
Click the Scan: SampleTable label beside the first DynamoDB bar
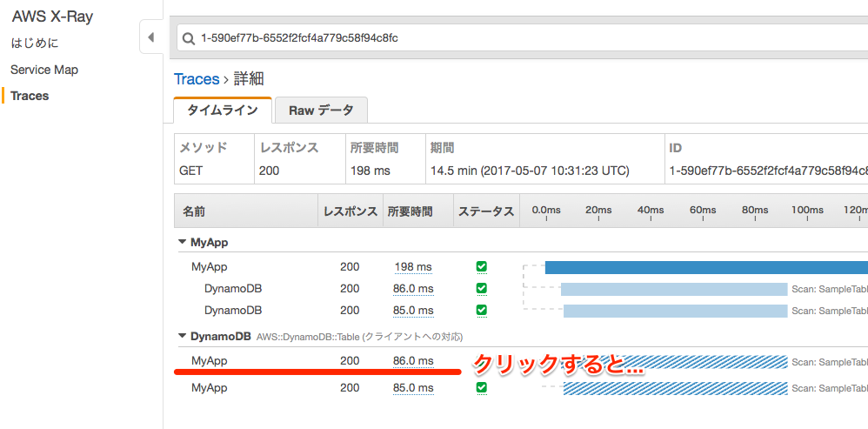point(829,289)
